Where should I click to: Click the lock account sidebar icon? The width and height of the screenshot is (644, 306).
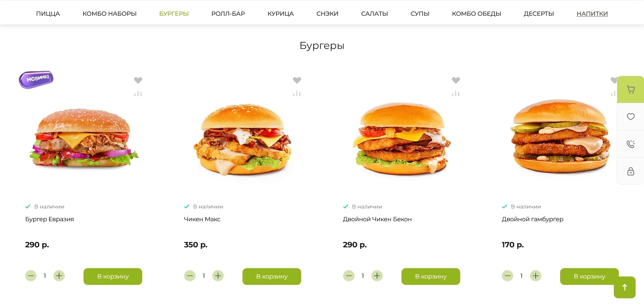[631, 171]
